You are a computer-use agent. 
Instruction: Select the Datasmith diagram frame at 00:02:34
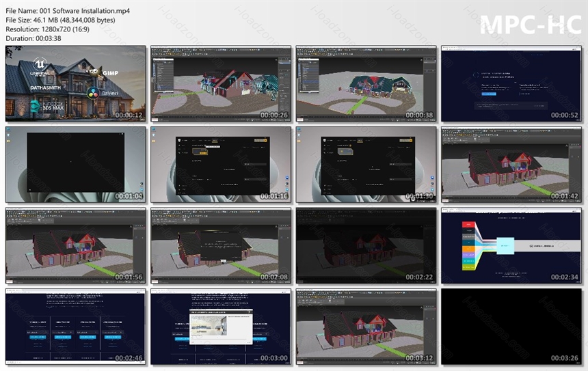[511, 246]
